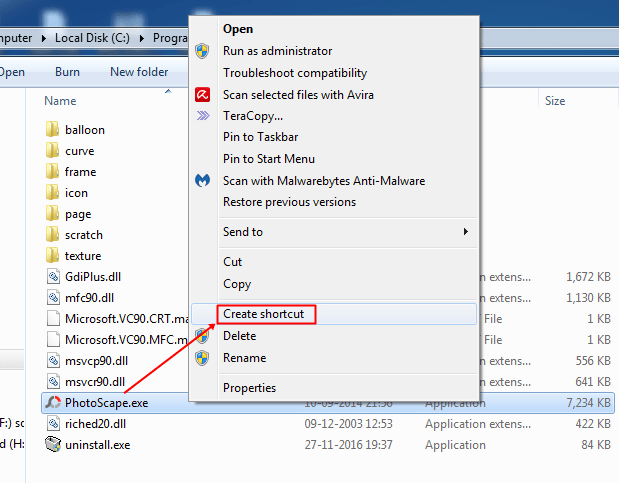Image resolution: width=619 pixels, height=483 pixels.
Task: Click the icon folder's icon
Action: (53, 192)
